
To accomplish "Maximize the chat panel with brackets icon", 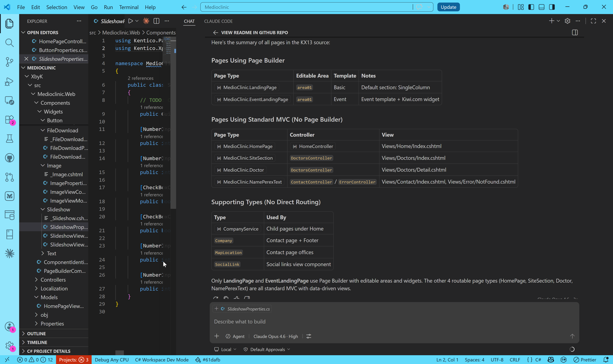I will [x=593, y=21].
